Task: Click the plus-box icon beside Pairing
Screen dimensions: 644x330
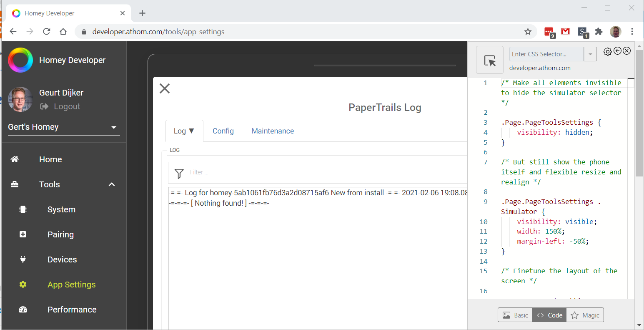Action: [x=23, y=234]
